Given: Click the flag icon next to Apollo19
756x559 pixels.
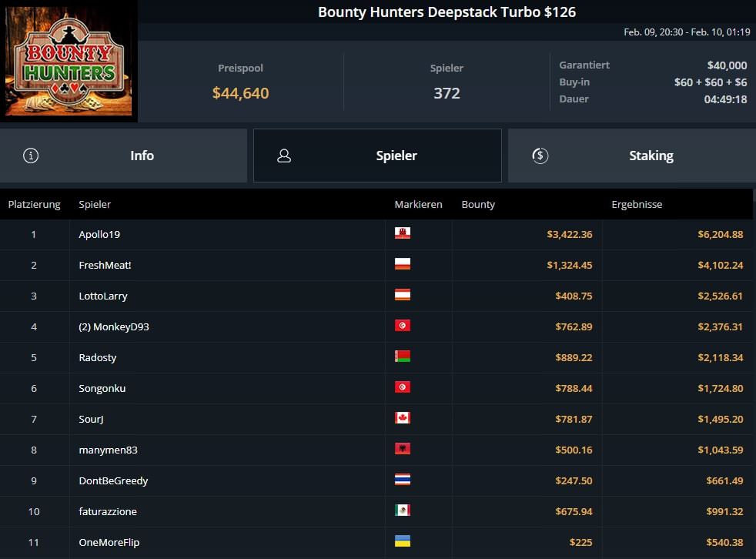Looking at the screenshot, I should click(402, 233).
